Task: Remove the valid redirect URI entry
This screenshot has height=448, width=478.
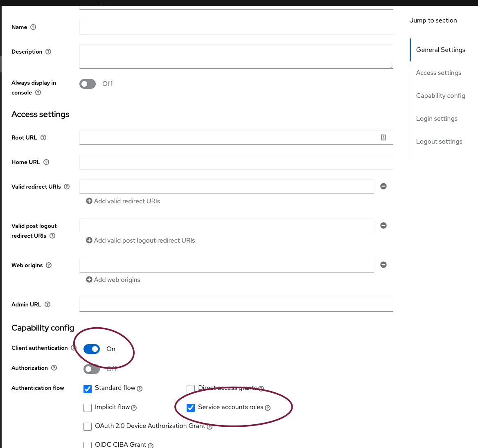Action: (x=383, y=186)
